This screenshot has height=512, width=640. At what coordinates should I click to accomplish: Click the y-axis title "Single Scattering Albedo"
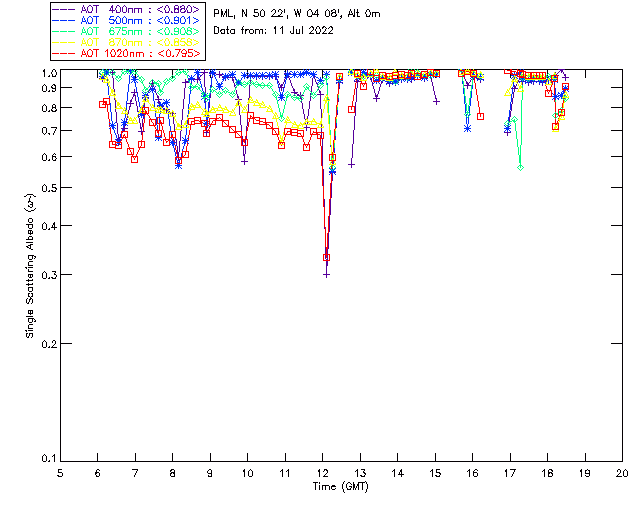point(30,266)
